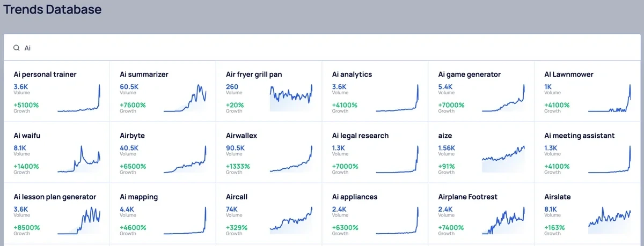The width and height of the screenshot is (644, 246).
Task: Open the Ai summarizer trend title
Action: click(144, 74)
